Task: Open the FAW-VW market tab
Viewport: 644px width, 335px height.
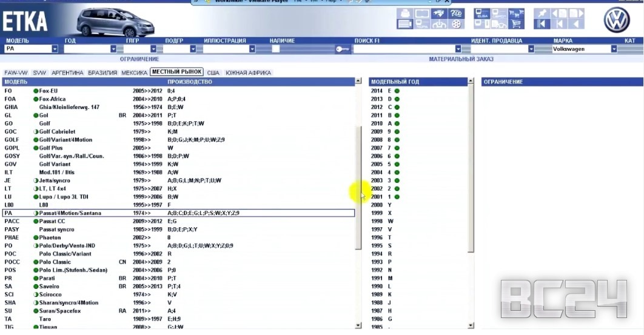Action: [16, 73]
